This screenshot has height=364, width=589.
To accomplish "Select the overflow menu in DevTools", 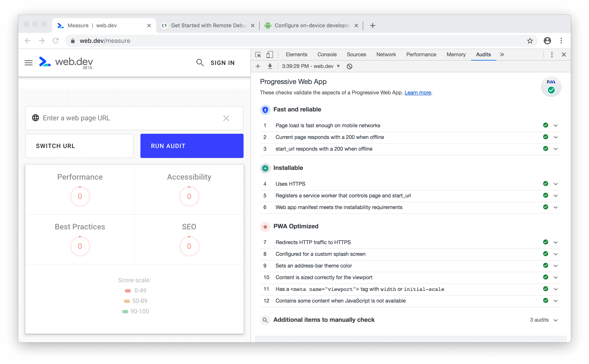I will 552,55.
